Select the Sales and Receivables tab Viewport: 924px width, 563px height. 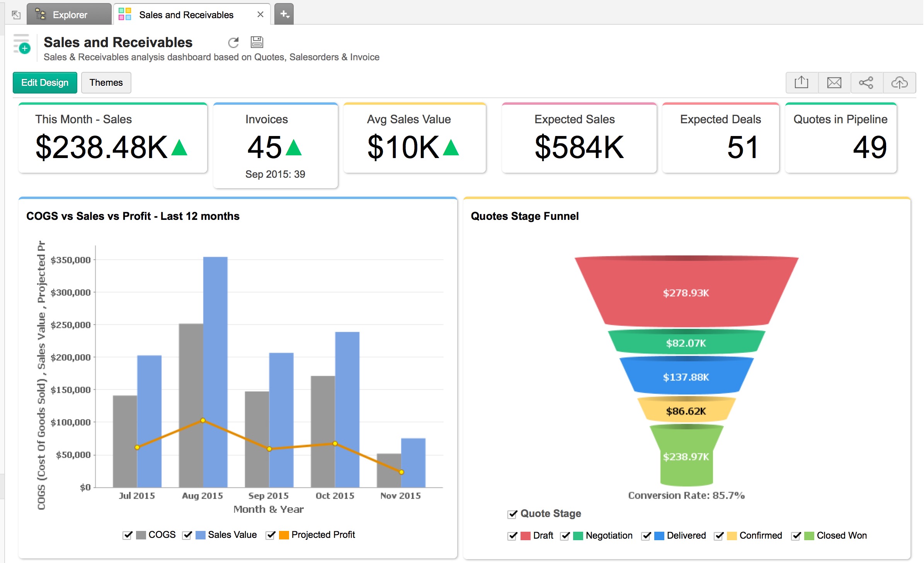[x=186, y=15]
